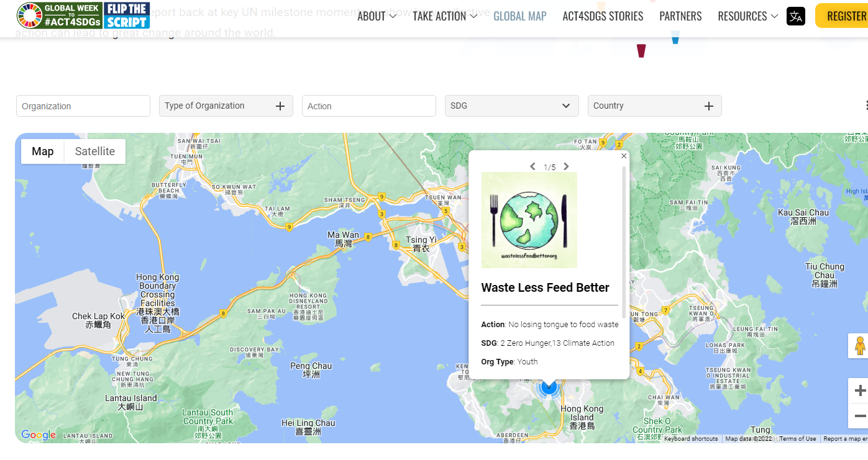Viewport: 868px width, 460px height.
Task: Open the language translate icon
Action: [796, 17]
